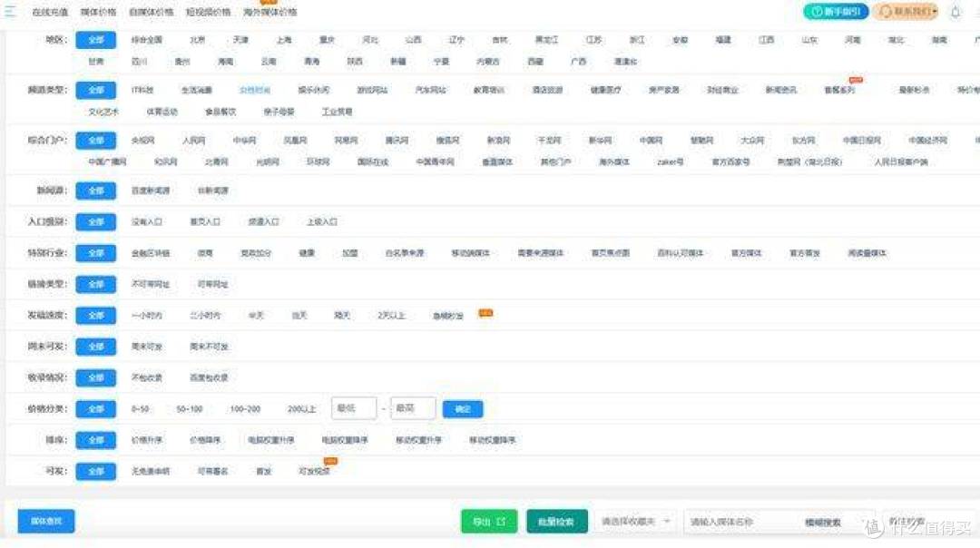This screenshot has height=548, width=980.
Task: Pick the 中国网 portal filter
Action: point(651,141)
